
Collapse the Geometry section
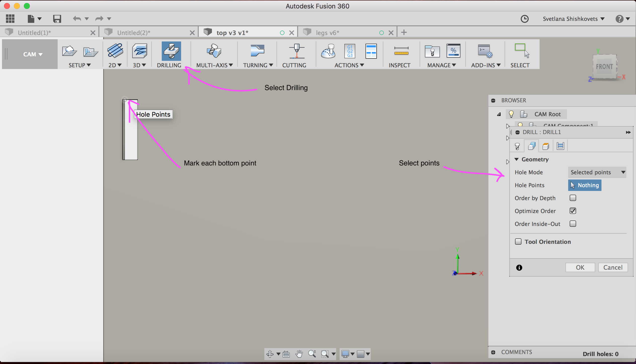click(517, 159)
